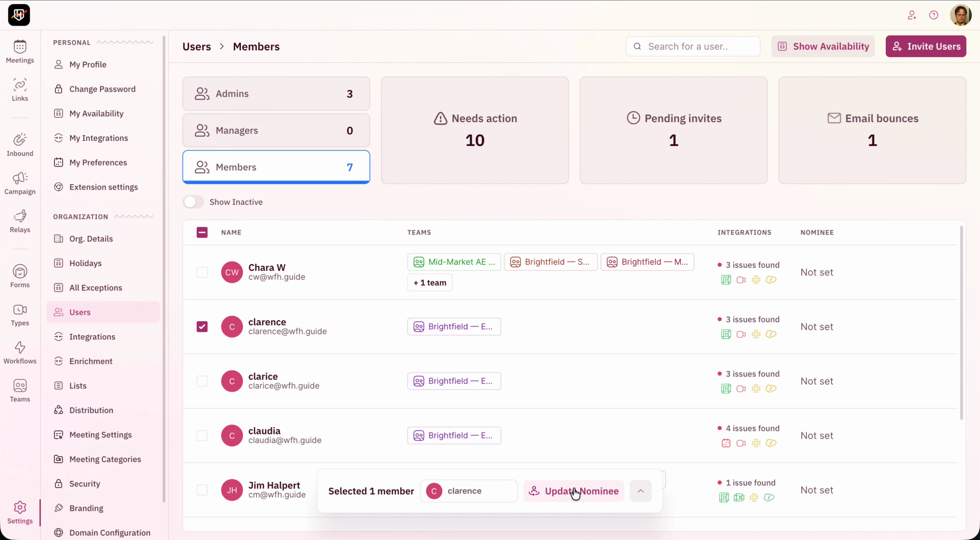Open Meetings in the left rail
The image size is (980, 540).
[x=20, y=51]
